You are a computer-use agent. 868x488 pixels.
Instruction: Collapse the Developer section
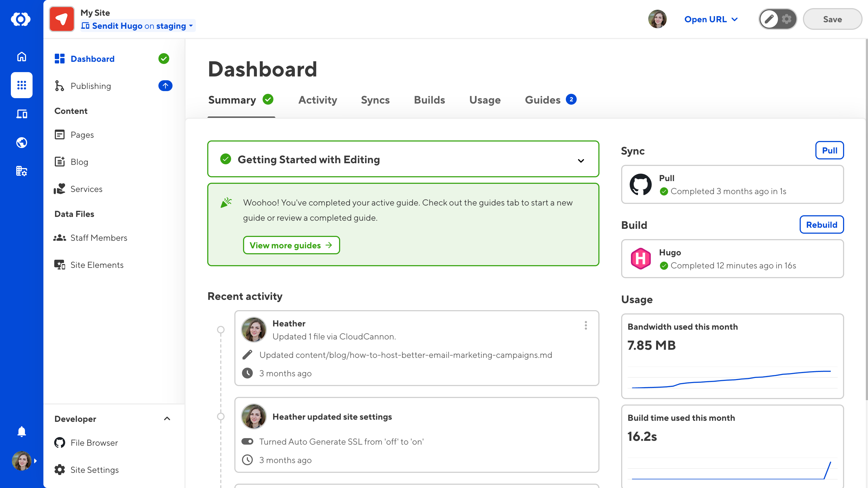[167, 419]
